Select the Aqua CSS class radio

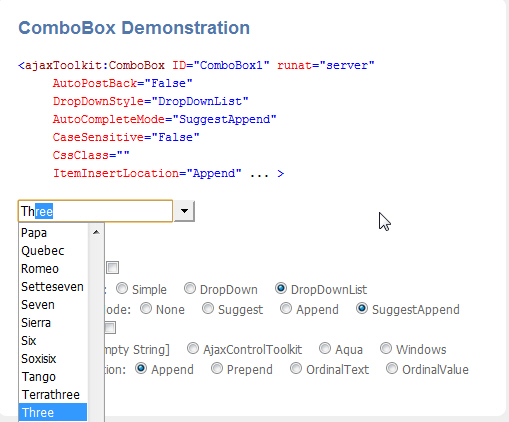point(325,348)
